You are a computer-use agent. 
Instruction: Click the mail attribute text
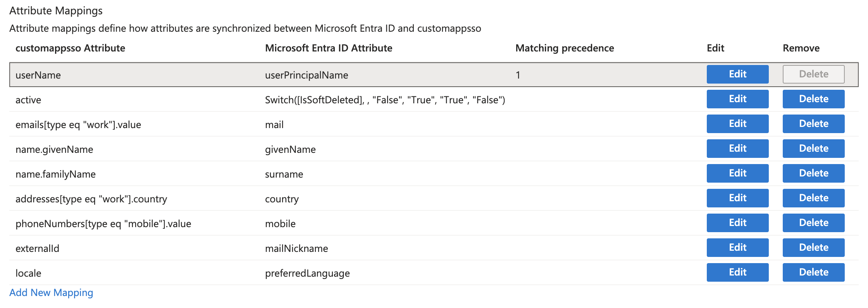pos(274,125)
